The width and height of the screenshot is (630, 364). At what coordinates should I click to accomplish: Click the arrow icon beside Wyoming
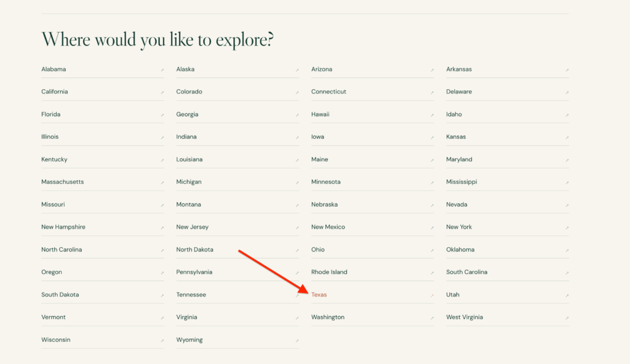pos(297,340)
